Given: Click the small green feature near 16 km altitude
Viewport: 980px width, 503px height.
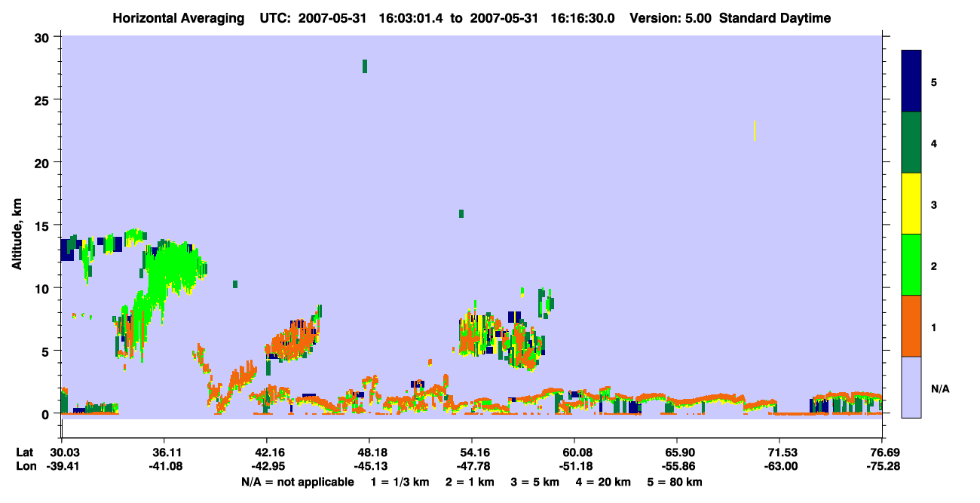Looking at the screenshot, I should pyautogui.click(x=461, y=213).
